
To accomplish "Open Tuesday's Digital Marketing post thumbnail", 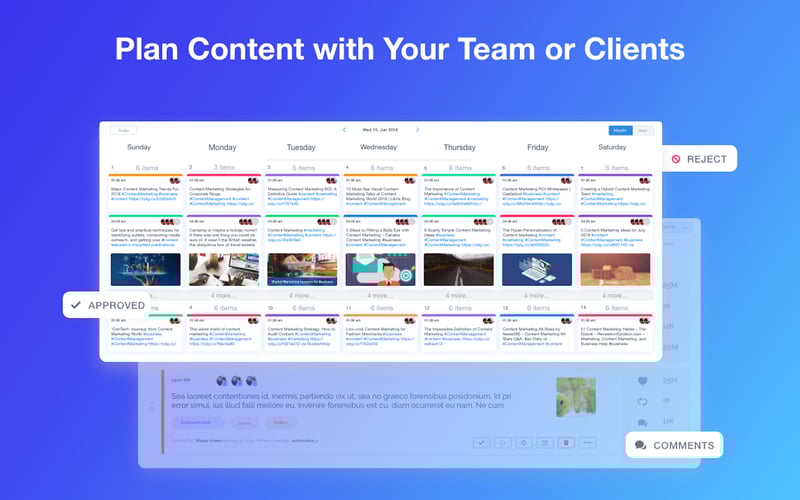I will click(302, 269).
